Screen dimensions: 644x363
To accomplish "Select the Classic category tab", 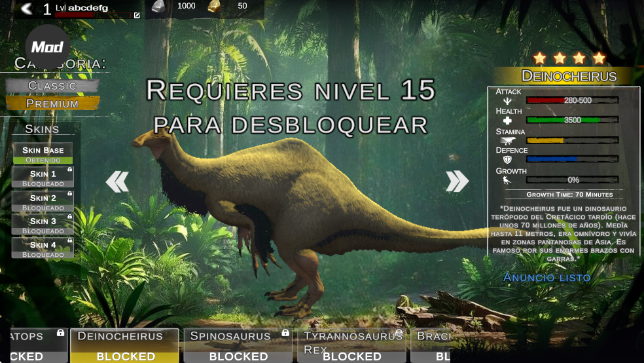I will 52,86.
